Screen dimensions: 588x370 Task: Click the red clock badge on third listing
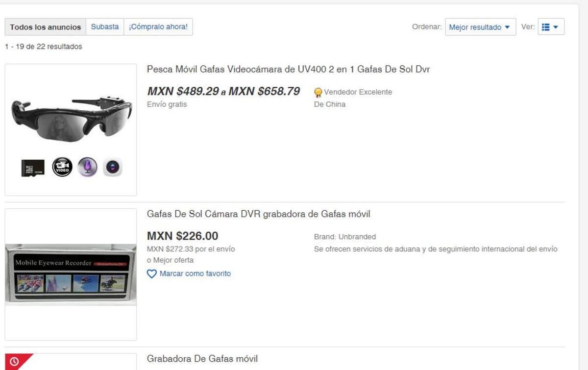pos(15,362)
